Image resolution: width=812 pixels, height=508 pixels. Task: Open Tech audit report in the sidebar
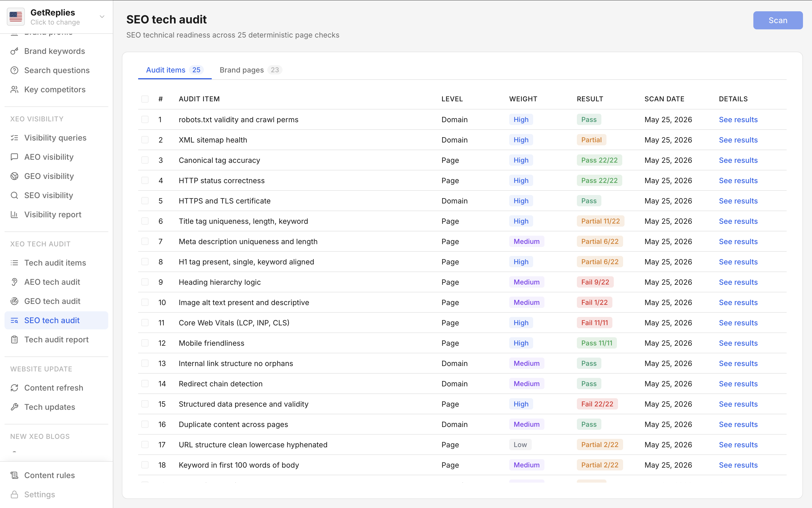coord(56,340)
